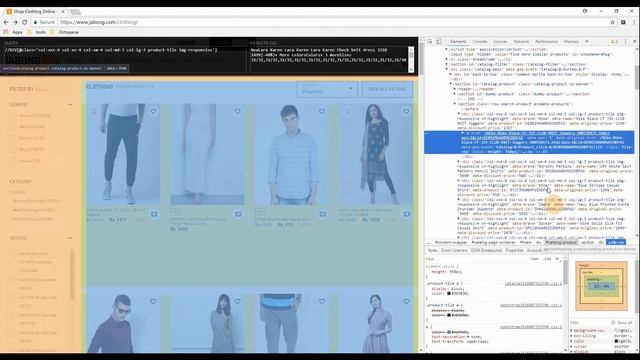The height and width of the screenshot is (360, 640).
Task: Collapse the div class catalog-main node
Action: coord(447,69)
